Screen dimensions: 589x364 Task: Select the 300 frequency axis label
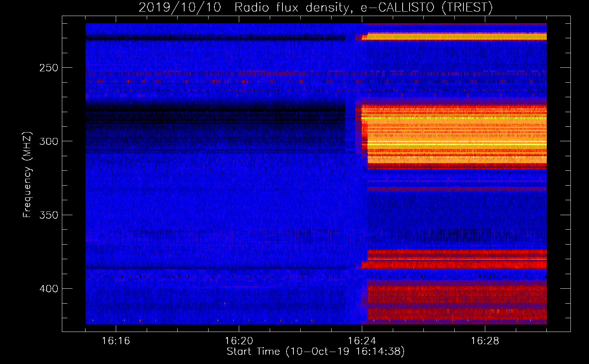click(49, 142)
